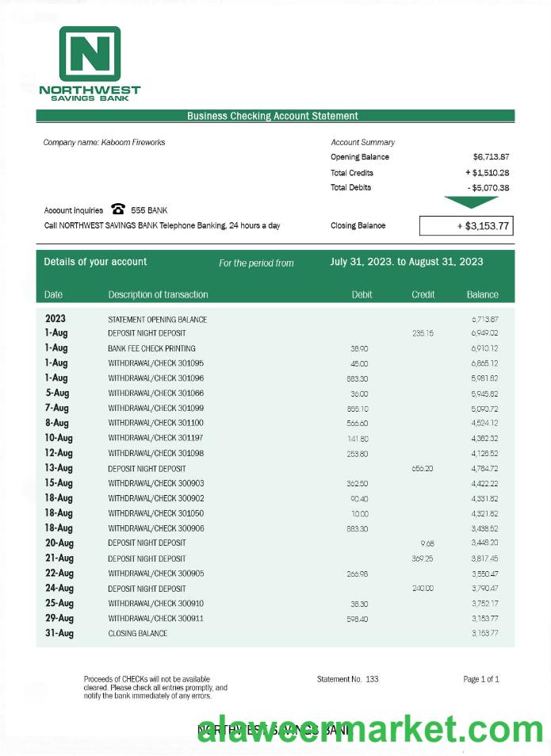This screenshot has width=551, height=756.
Task: Click the 'Account Summary' heading
Action: coord(362,142)
